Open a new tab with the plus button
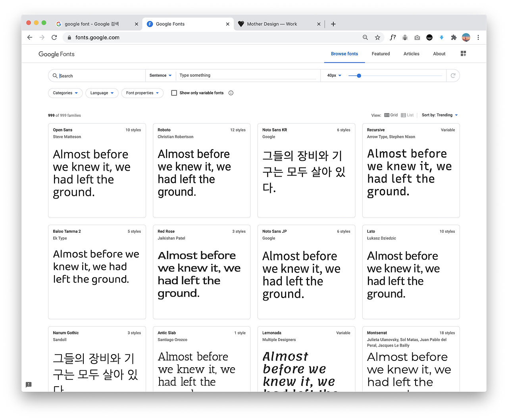The image size is (508, 420). pos(333,24)
